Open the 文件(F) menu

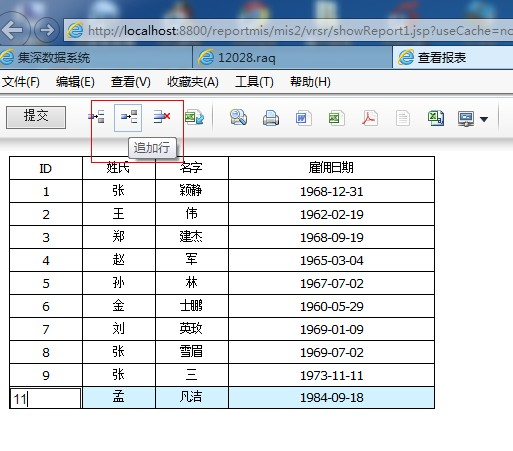[21, 82]
